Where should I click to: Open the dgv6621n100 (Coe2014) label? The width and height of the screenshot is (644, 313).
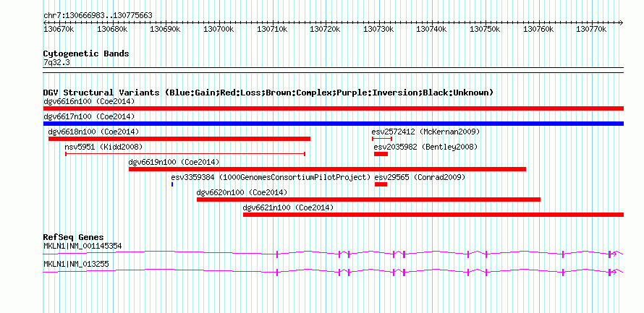click(x=288, y=207)
